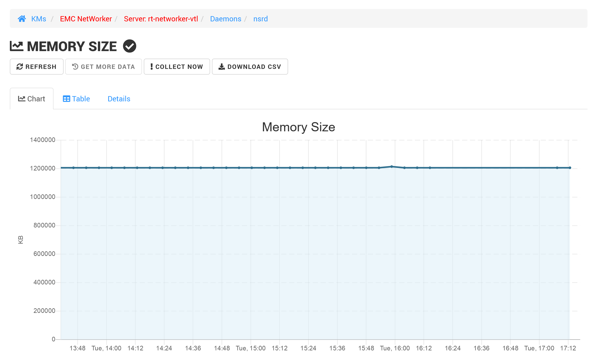The height and width of the screenshot is (364, 595).
Task: Click the exclamation icon on COLLECT NOW
Action: click(x=151, y=67)
